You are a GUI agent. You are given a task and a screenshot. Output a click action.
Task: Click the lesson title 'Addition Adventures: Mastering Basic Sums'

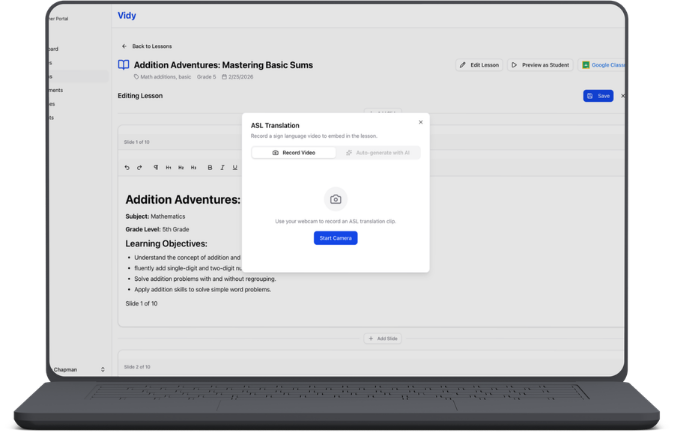pos(223,65)
